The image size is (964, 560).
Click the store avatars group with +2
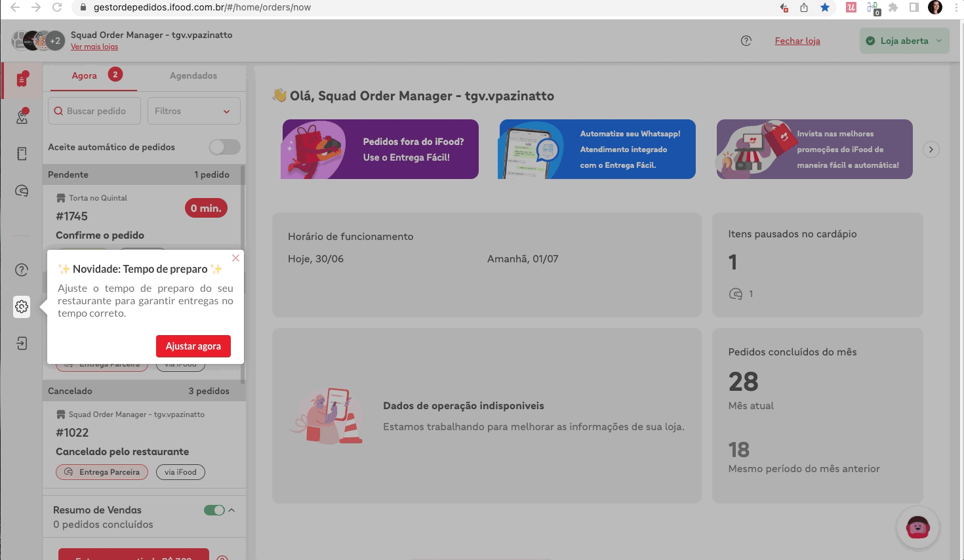click(38, 41)
